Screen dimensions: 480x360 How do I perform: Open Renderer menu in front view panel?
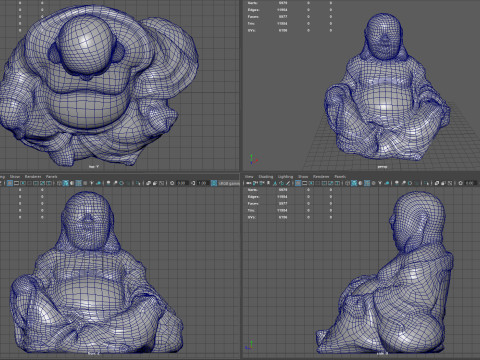pos(33,177)
